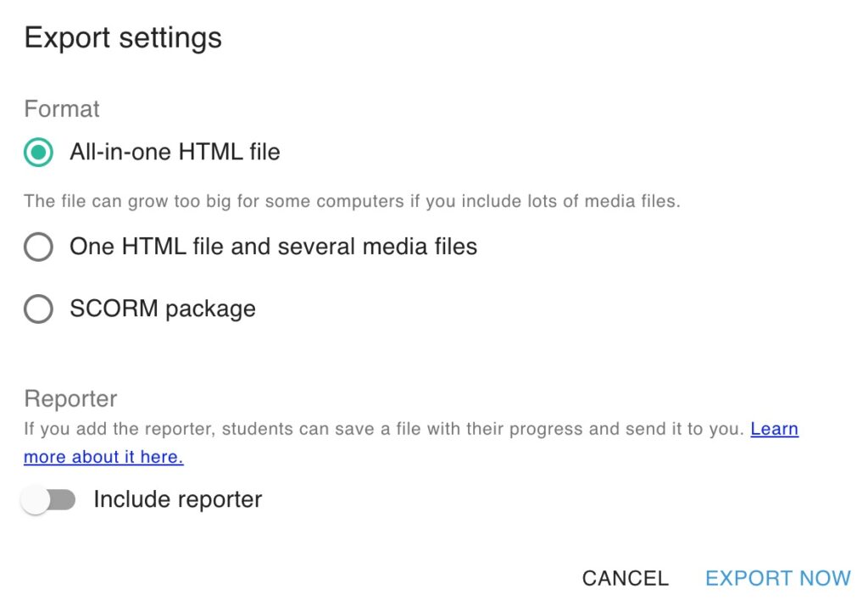Viewport: 868px width, 612px height.
Task: Click the underlined 'more about it here.' text
Action: tap(103, 457)
